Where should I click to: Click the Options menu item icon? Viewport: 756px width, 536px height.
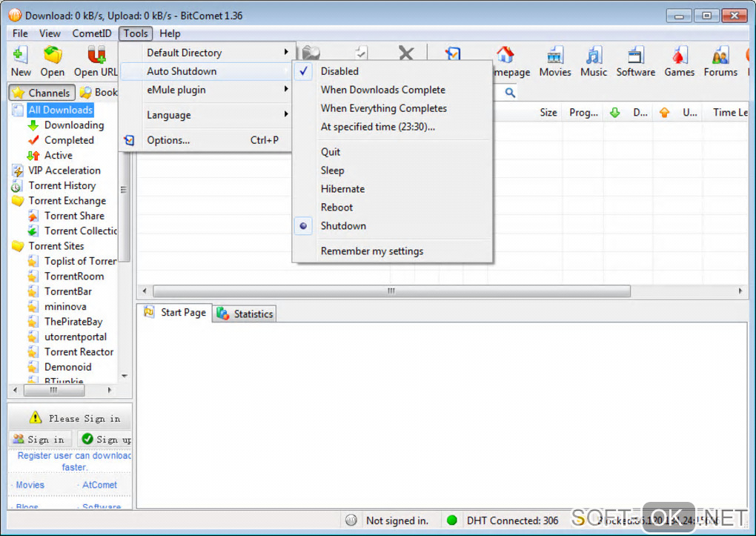pyautogui.click(x=129, y=140)
